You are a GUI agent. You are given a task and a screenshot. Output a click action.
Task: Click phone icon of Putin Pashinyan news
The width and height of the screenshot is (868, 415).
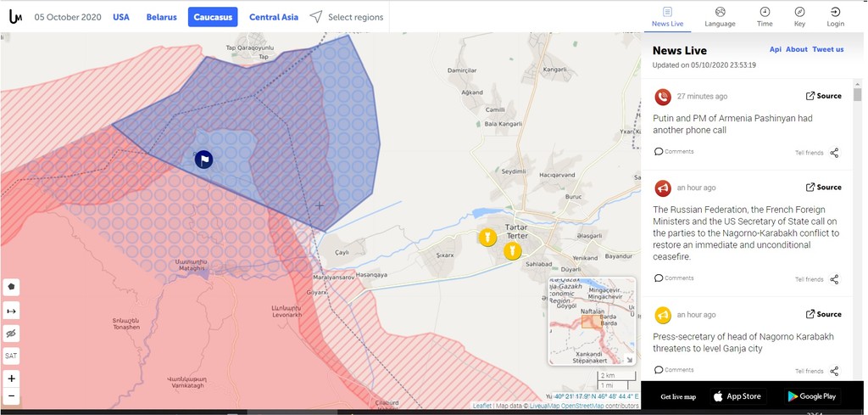(x=663, y=97)
